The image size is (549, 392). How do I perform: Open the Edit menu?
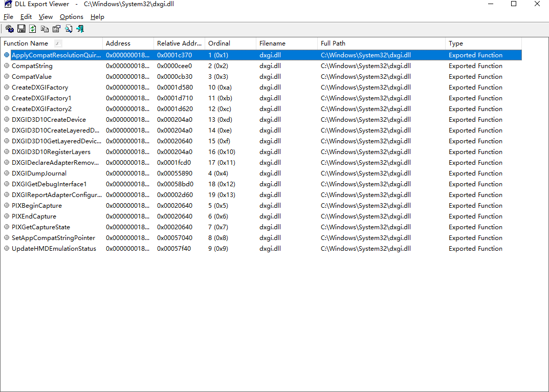coord(26,17)
